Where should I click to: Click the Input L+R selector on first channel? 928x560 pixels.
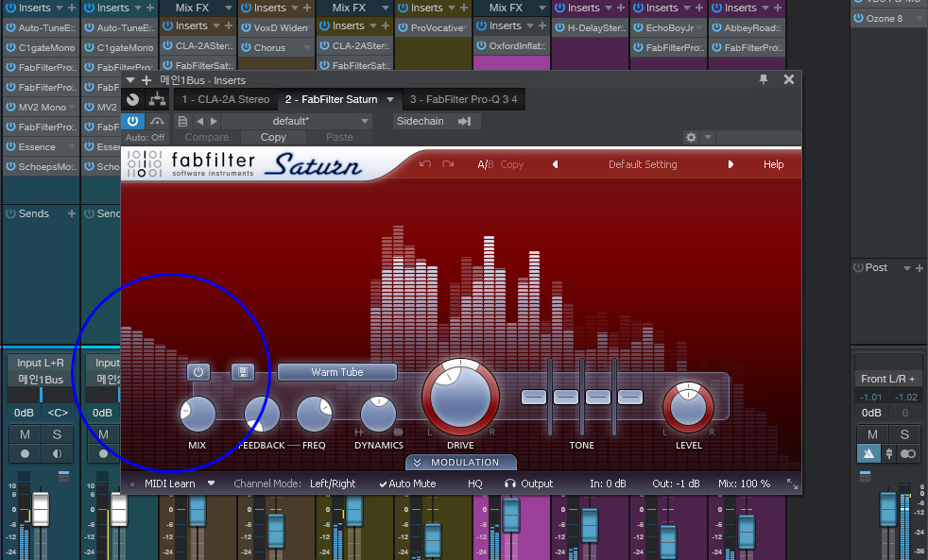41,363
